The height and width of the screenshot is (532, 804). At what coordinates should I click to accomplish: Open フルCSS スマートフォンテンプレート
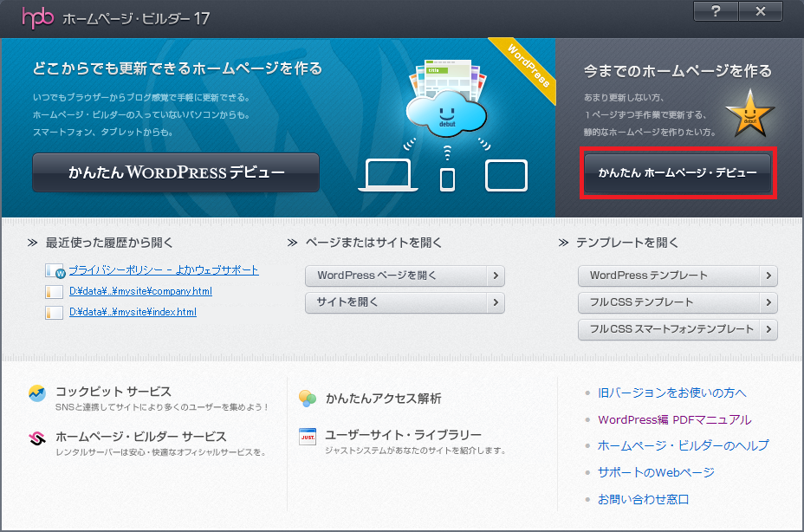pos(678,329)
